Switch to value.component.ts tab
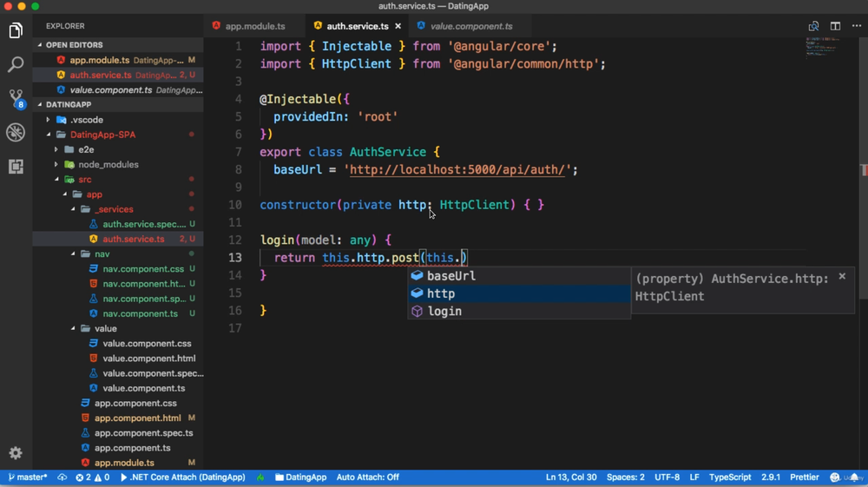The width and height of the screenshot is (868, 487). point(471,26)
